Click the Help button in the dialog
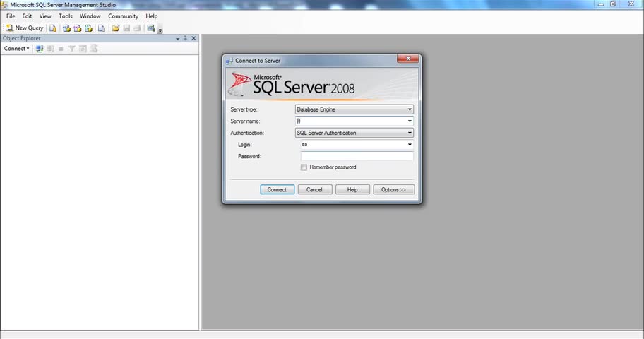 352,189
